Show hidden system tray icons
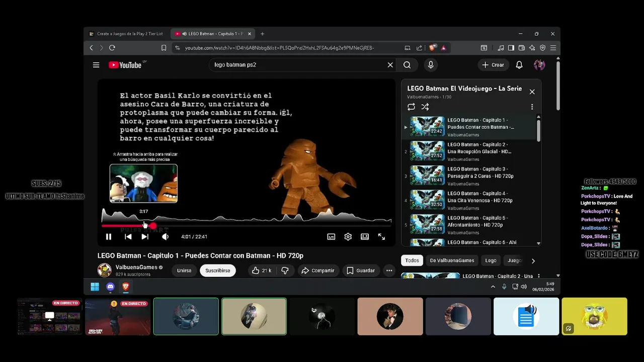This screenshot has width=644, height=362. click(x=493, y=287)
